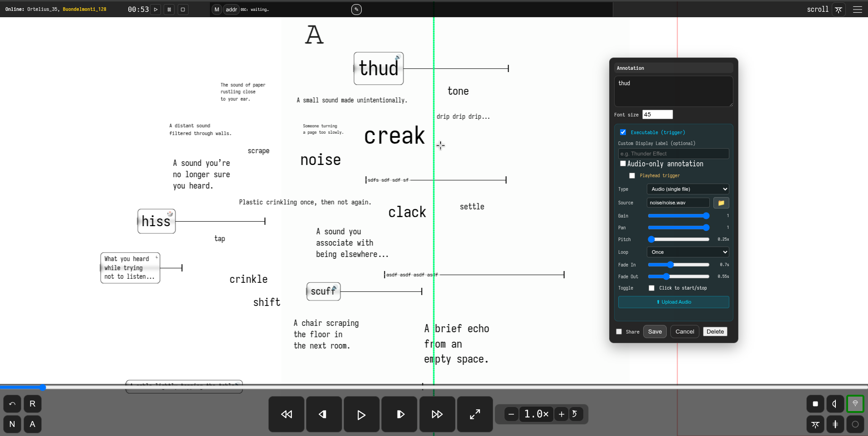Image resolution: width=868 pixels, height=436 pixels.
Task: Open the hamburger menu at top right
Action: pos(857,9)
